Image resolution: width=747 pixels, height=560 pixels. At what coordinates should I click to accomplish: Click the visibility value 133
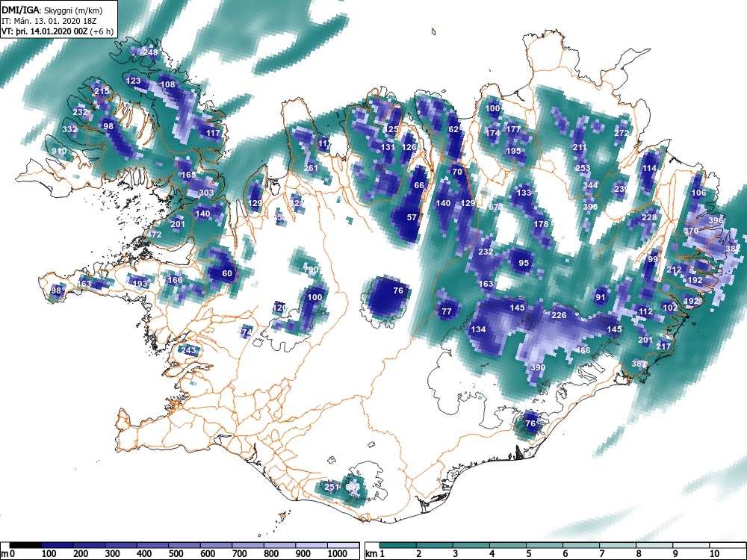(x=524, y=193)
